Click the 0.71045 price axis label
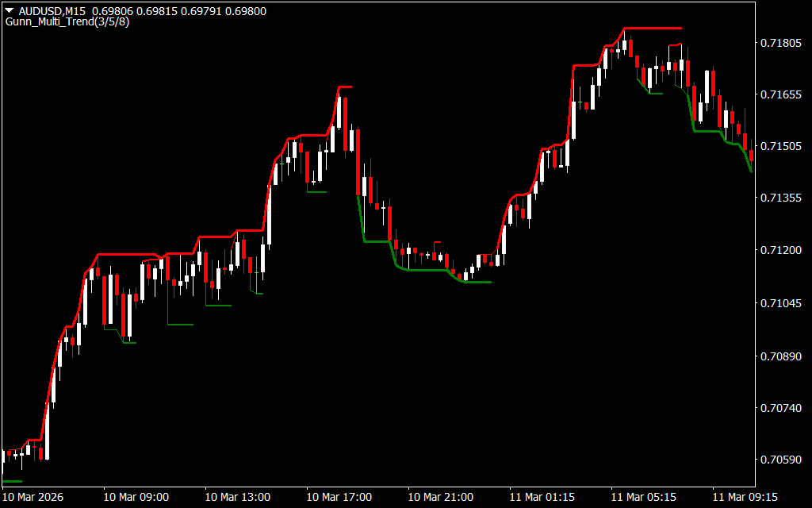 coord(780,303)
